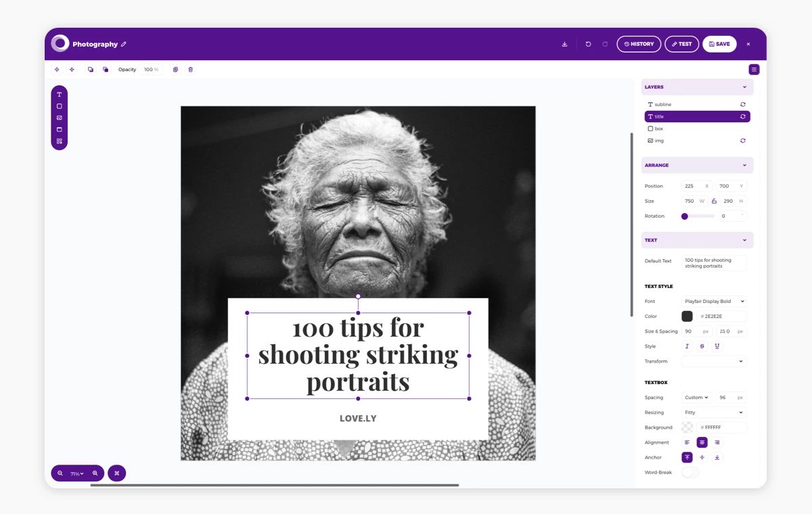812x514 pixels.
Task: Set anchor to middle
Action: click(x=702, y=457)
